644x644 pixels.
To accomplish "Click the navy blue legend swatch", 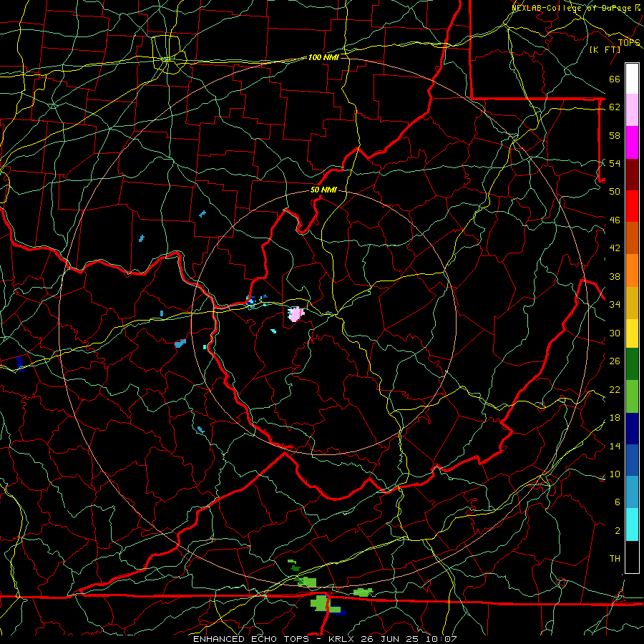I will point(632,429).
